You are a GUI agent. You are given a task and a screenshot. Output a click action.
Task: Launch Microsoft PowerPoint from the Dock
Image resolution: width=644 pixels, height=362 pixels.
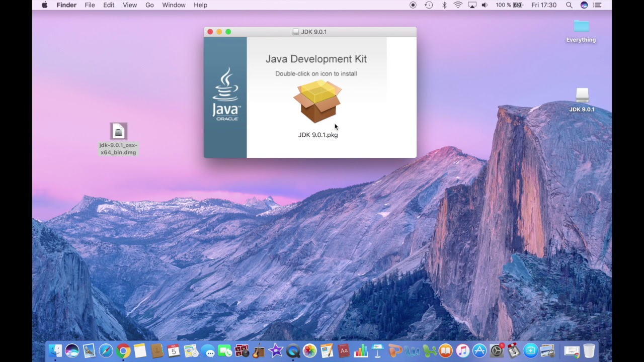tap(395, 350)
